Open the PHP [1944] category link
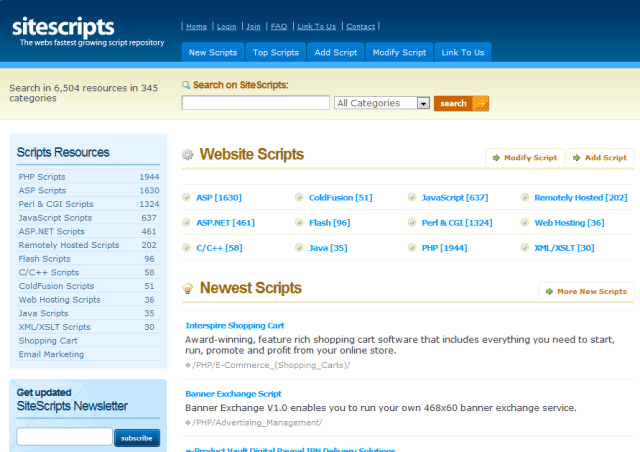 coord(444,248)
